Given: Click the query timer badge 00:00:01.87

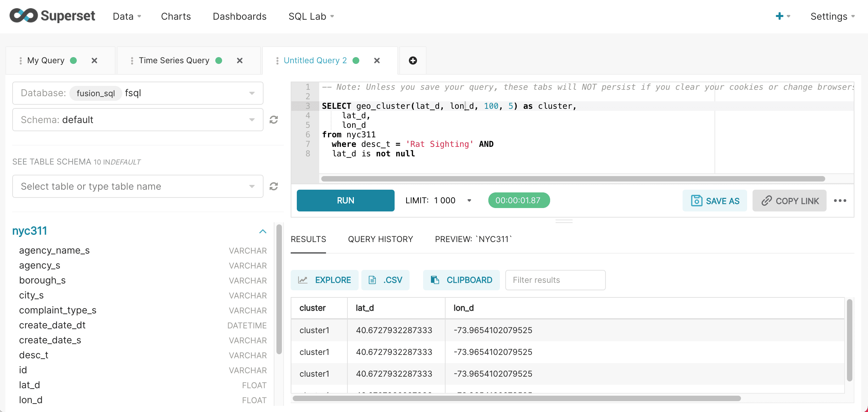Looking at the screenshot, I should pyautogui.click(x=519, y=201).
